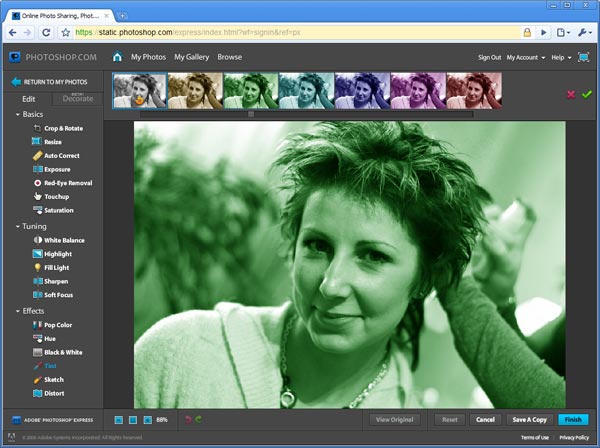Click the Save A Copy button
The width and height of the screenshot is (600, 448).
click(528, 419)
